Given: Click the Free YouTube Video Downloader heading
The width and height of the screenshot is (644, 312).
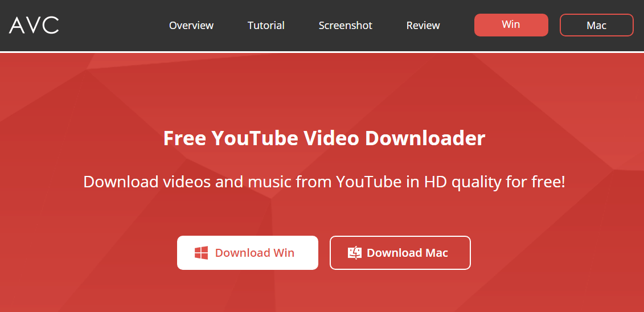Looking at the screenshot, I should pos(325,138).
